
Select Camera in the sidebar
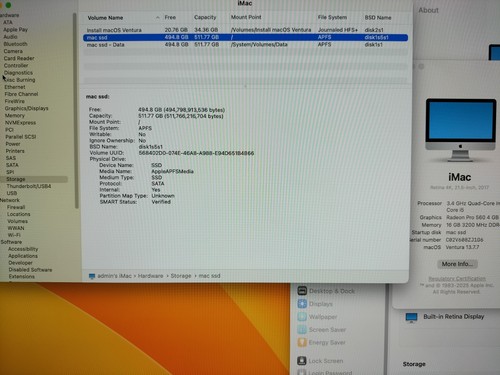pyautogui.click(x=13, y=51)
